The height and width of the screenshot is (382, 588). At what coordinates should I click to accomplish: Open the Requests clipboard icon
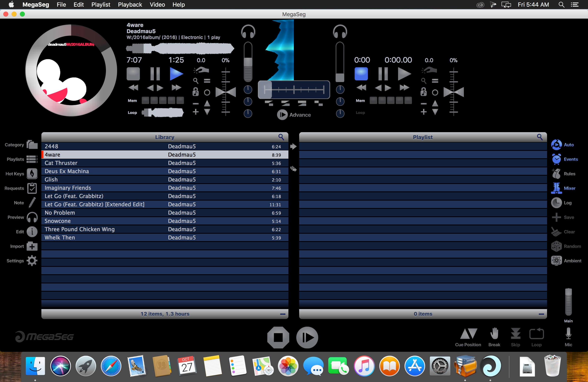point(32,188)
